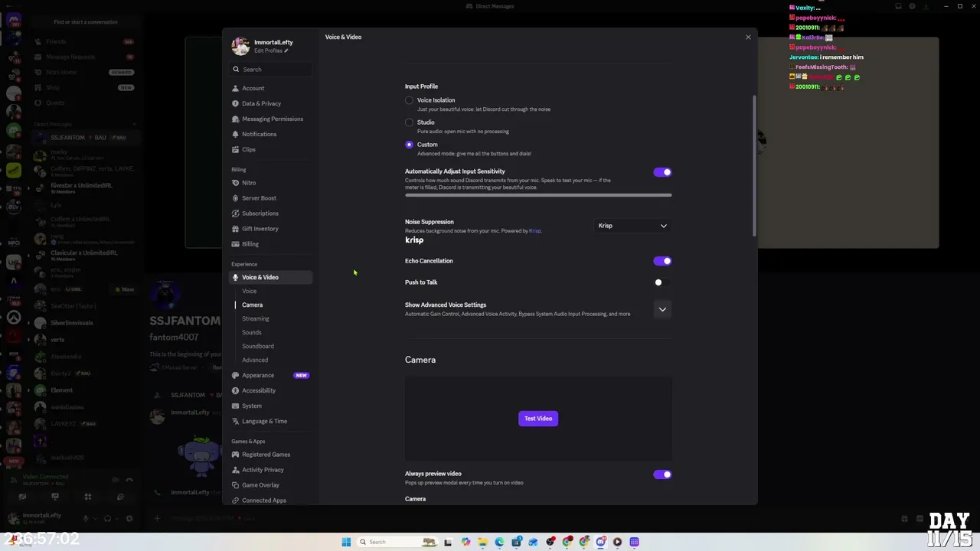Open Windows Start menu

click(x=346, y=542)
